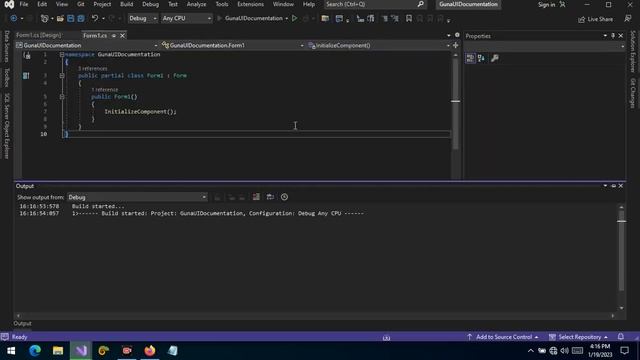Screen dimensions: 640x360
Task: Open the Debug menu
Action: coord(150,4)
